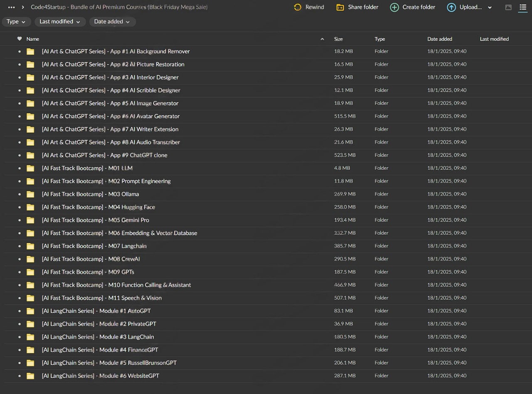
Task: Click the Share folder icon
Action: tap(340, 7)
